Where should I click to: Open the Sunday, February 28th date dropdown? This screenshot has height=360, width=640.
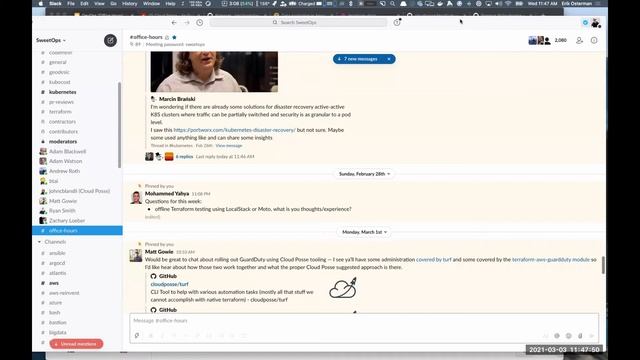364,174
